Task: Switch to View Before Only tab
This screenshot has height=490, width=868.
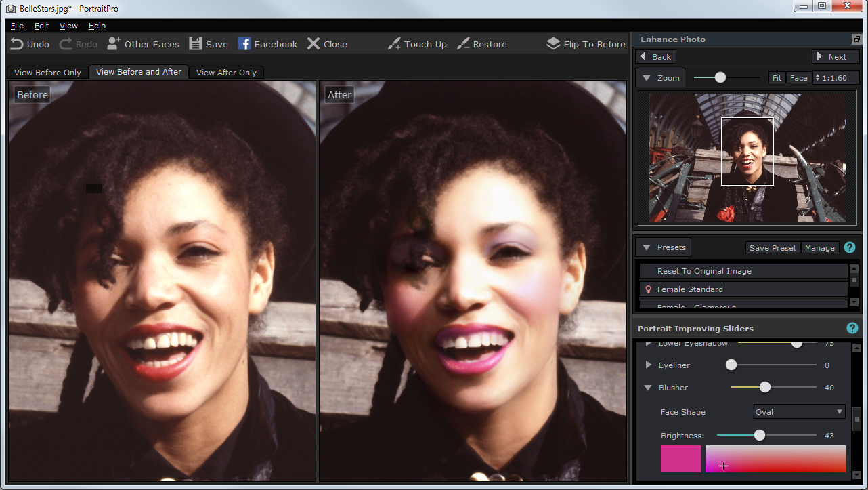Action: pos(47,73)
